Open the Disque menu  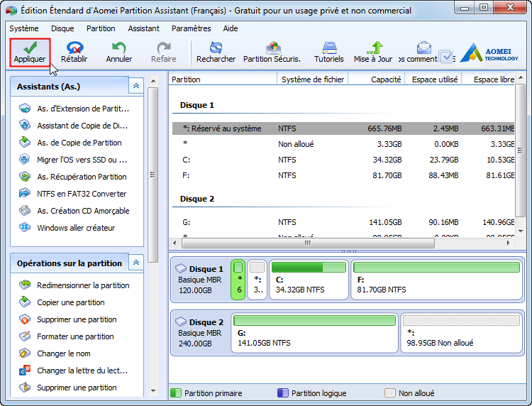[x=62, y=28]
